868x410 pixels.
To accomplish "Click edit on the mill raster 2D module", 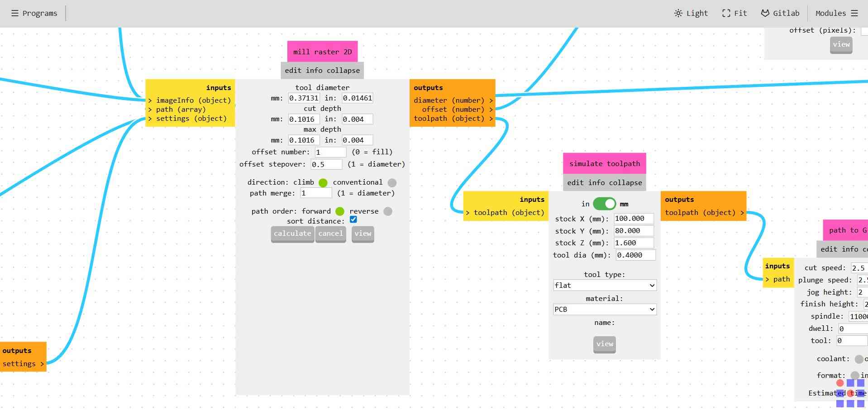I will tap(293, 70).
